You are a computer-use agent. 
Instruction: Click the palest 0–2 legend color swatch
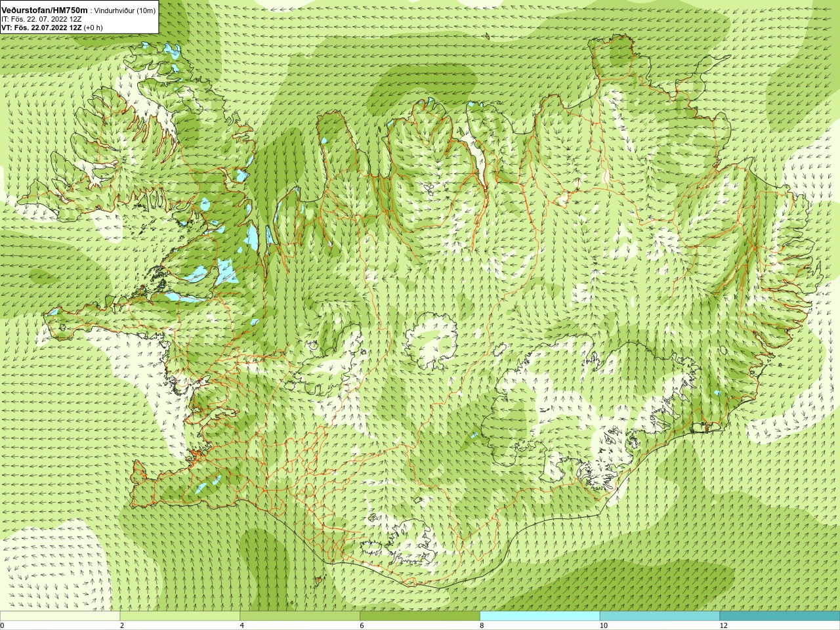(60, 616)
